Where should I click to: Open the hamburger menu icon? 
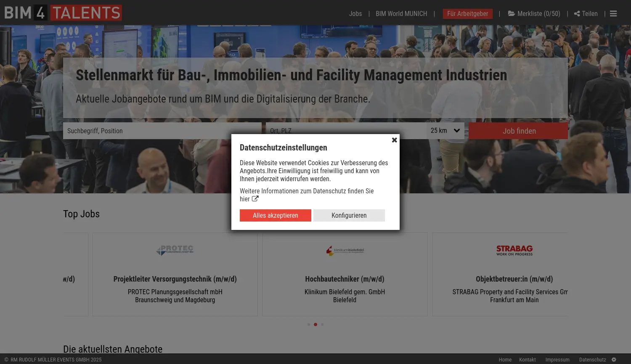click(x=613, y=13)
